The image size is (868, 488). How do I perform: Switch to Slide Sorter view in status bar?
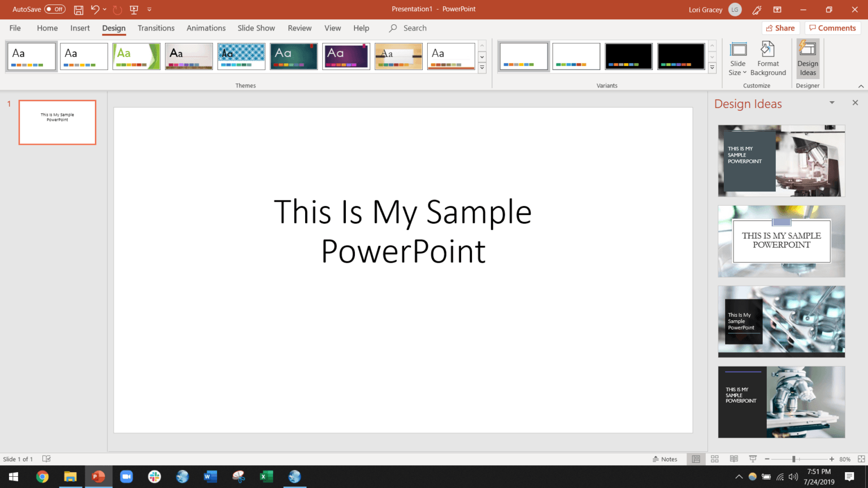tap(715, 459)
